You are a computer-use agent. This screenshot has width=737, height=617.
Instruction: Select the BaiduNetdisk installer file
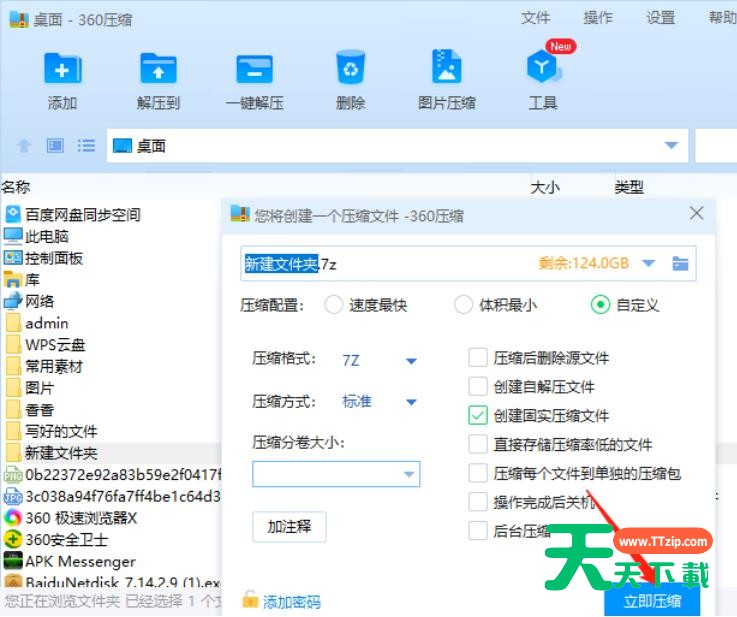pyautogui.click(x=112, y=582)
